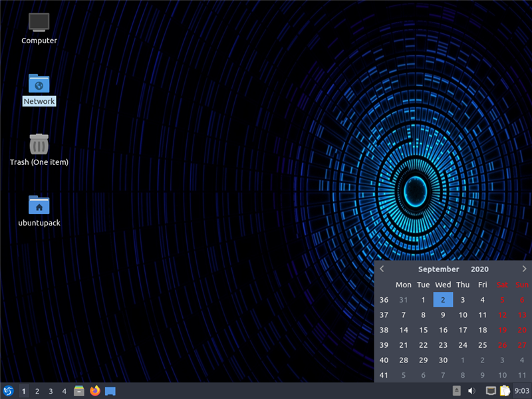Screen dimensions: 532x399
Task: Click week number 39 in calendar
Action: (x=384, y=345)
